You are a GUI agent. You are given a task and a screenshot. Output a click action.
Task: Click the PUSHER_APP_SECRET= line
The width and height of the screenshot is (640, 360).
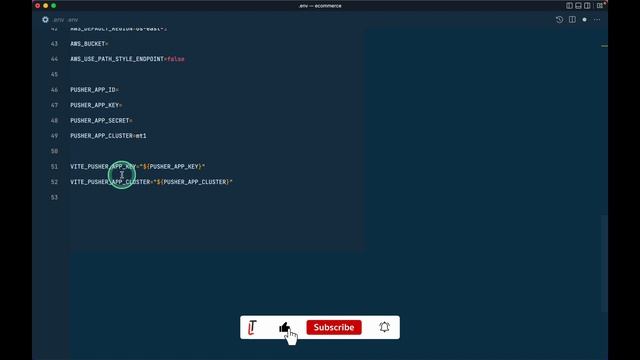pyautogui.click(x=101, y=120)
